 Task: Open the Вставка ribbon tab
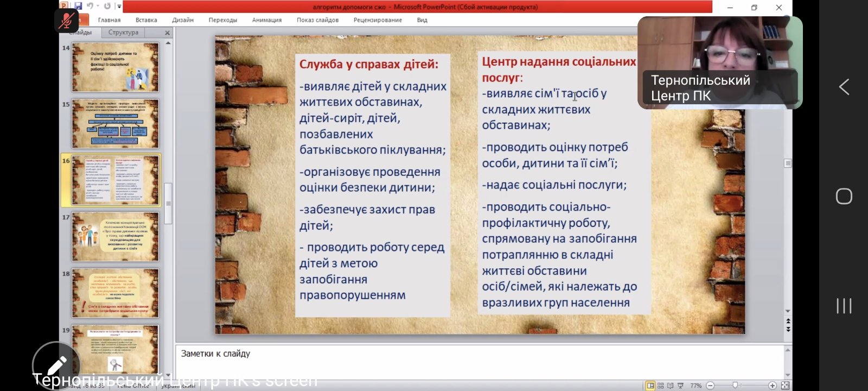[x=146, y=20]
